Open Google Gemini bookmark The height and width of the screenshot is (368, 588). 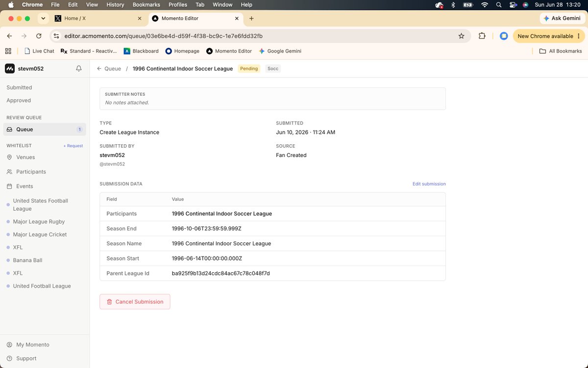coord(280,51)
